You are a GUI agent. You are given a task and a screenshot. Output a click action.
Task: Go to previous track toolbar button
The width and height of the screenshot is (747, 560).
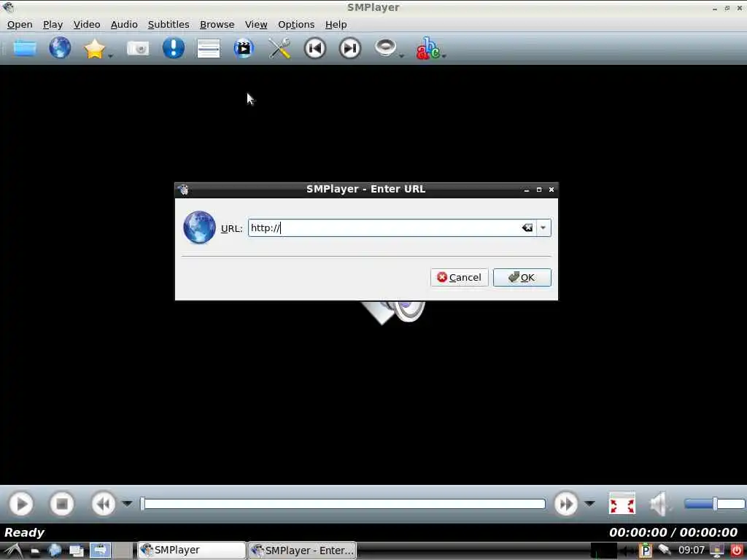click(315, 48)
